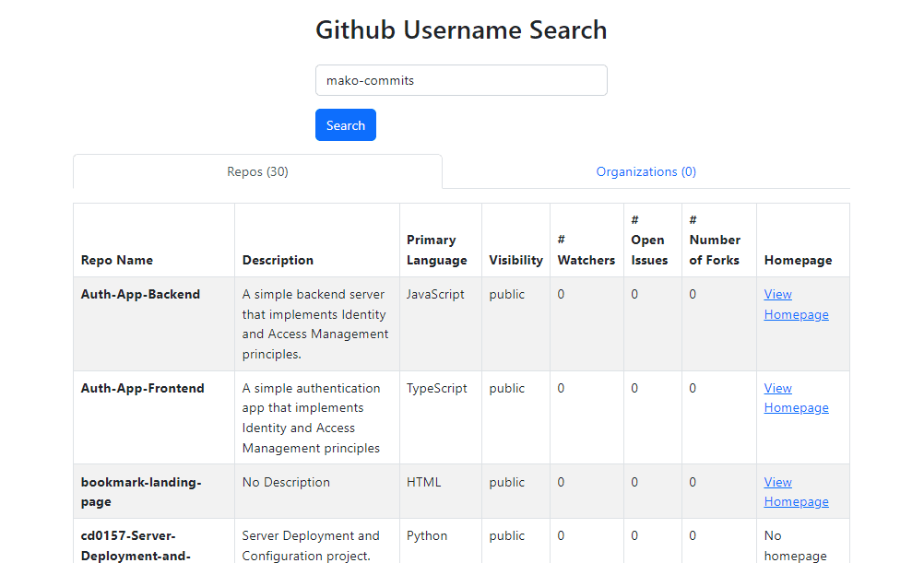
Task: Open the Organizations (0) tab
Action: [646, 171]
